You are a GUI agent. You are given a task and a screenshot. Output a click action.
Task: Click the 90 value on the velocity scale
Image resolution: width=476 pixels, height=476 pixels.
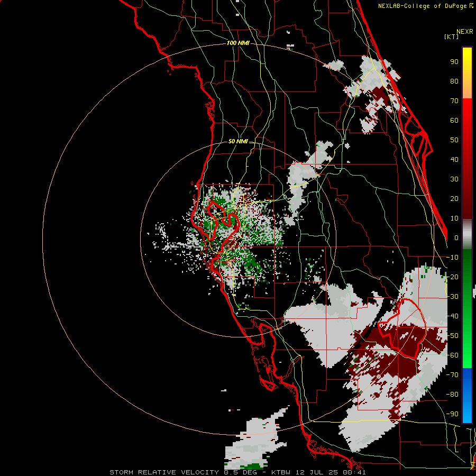click(x=454, y=62)
